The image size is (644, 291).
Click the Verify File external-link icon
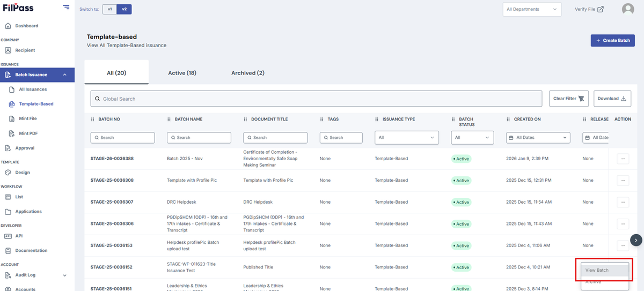click(601, 9)
